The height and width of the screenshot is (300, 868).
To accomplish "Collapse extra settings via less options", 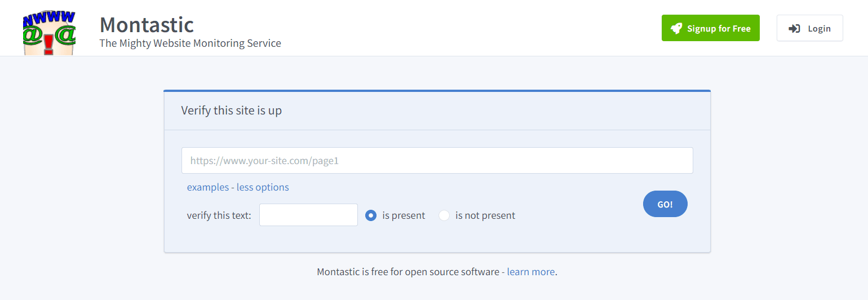I will pyautogui.click(x=263, y=187).
